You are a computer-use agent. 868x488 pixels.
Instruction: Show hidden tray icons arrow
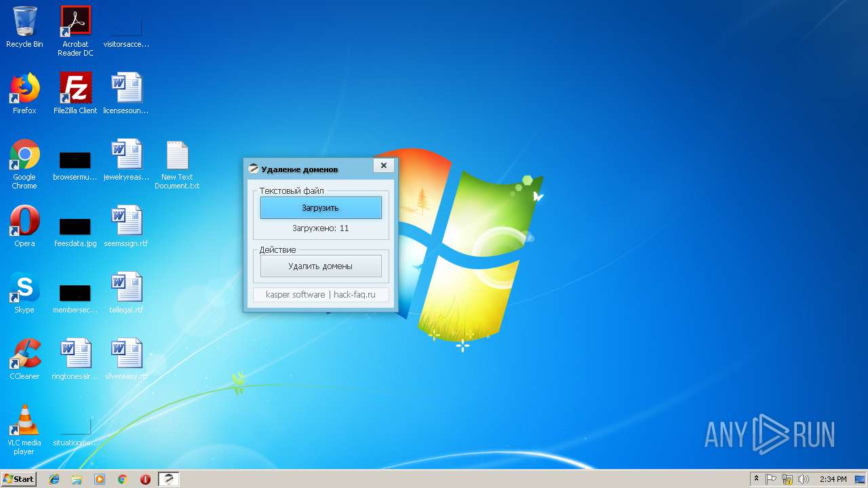756,479
